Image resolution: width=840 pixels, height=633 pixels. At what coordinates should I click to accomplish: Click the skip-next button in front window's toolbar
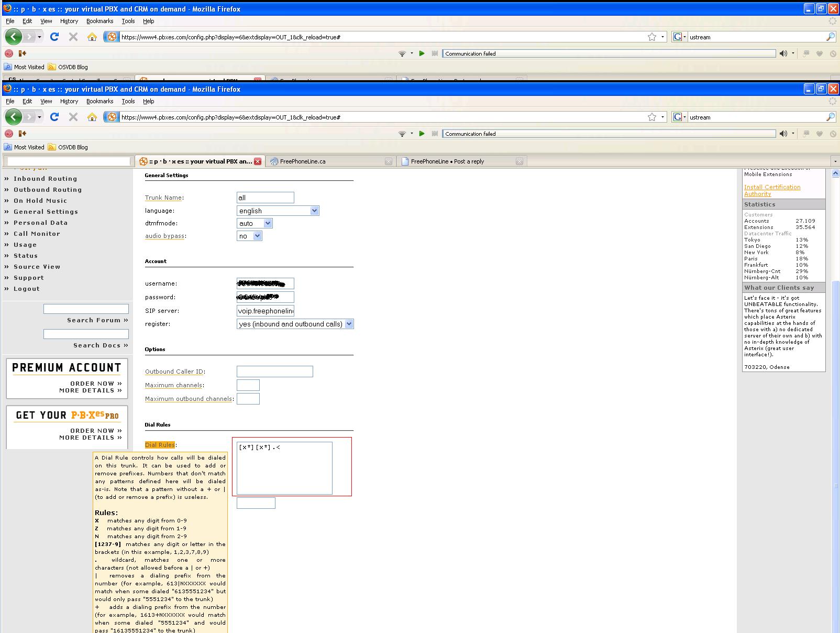click(x=435, y=134)
